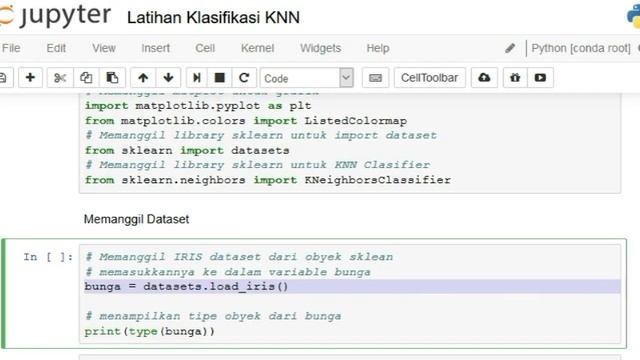Click comment about KNN Clasifier library
The width and height of the screenshot is (640, 360).
[257, 165]
